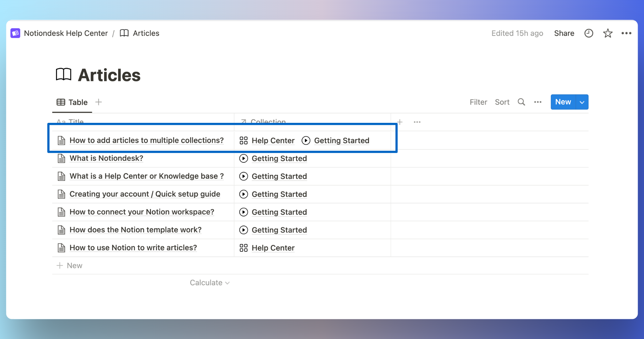Add a new database view
This screenshot has height=339, width=644.
click(x=99, y=102)
